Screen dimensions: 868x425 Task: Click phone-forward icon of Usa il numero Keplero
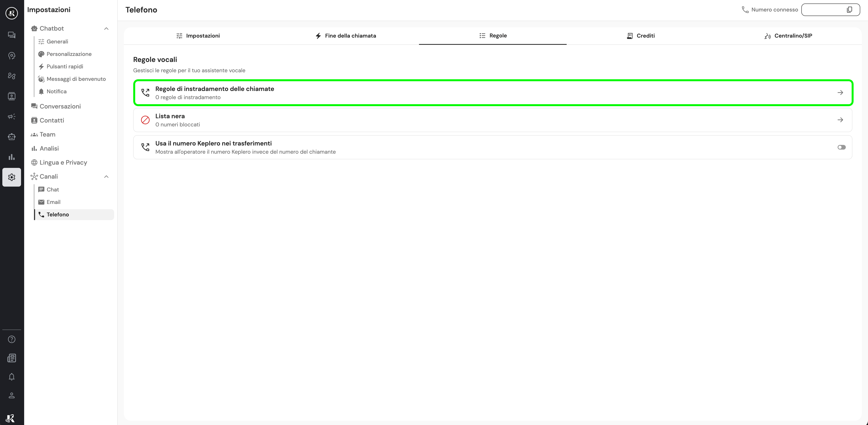point(145,147)
